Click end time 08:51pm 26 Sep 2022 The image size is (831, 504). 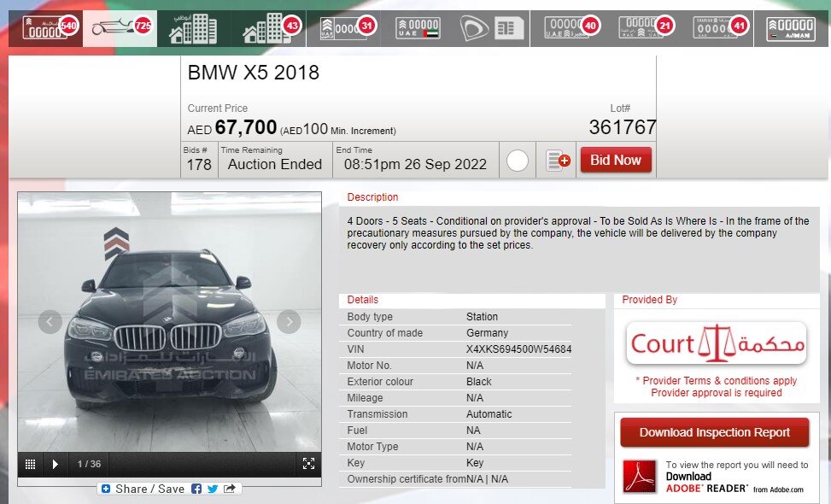pyautogui.click(x=415, y=164)
